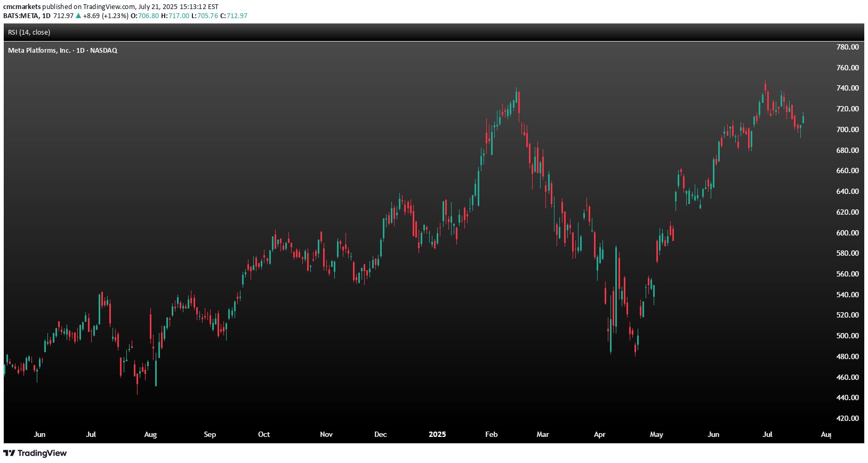Select the May marker on the time axis
The image size is (868, 463).
pos(657,435)
